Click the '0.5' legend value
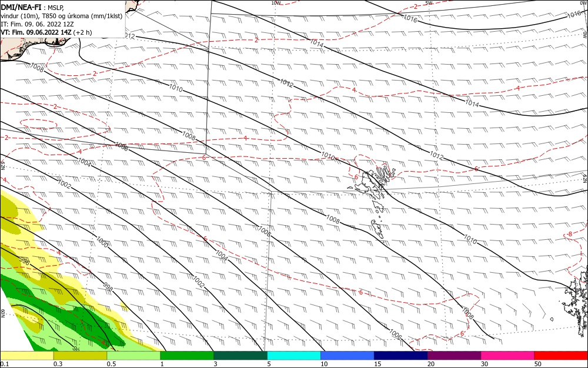Screen dimensions: 588x368 coord(111,364)
